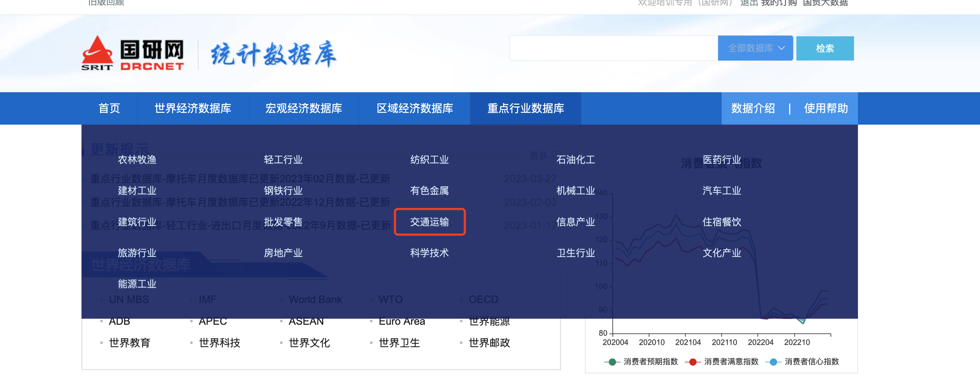
Task: Select 旅游行业 industry
Action: click(x=137, y=253)
